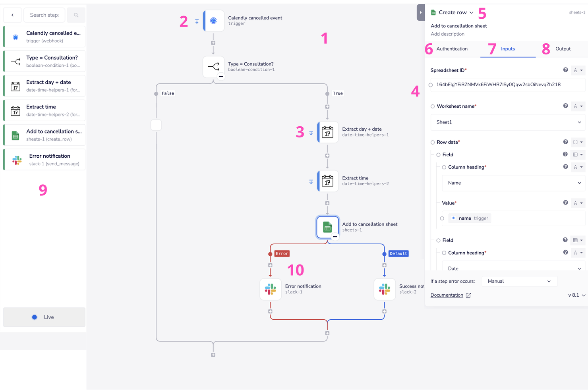This screenshot has height=392, width=588.
Task: Select Extract day + date in sidebar list
Action: pos(44,86)
